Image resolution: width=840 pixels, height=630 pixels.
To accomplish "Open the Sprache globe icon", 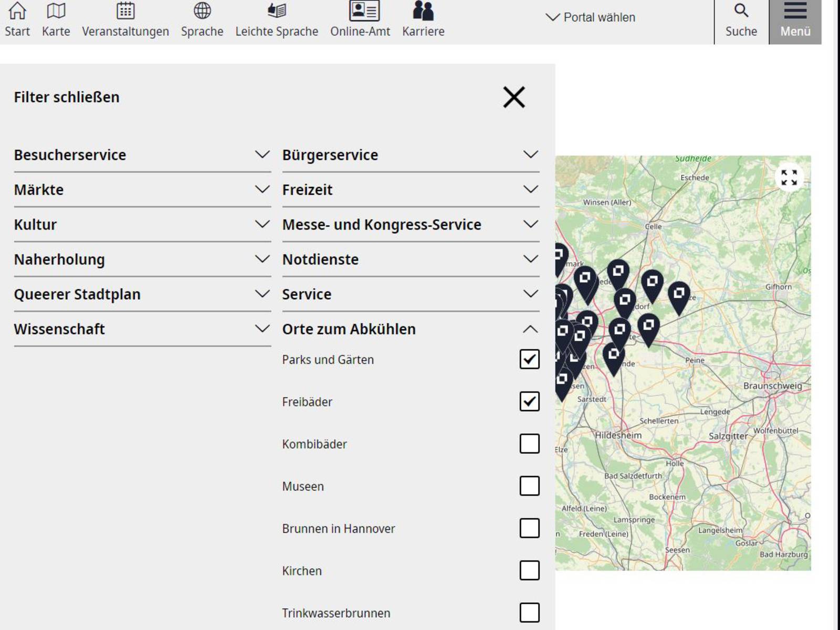I will pyautogui.click(x=202, y=11).
